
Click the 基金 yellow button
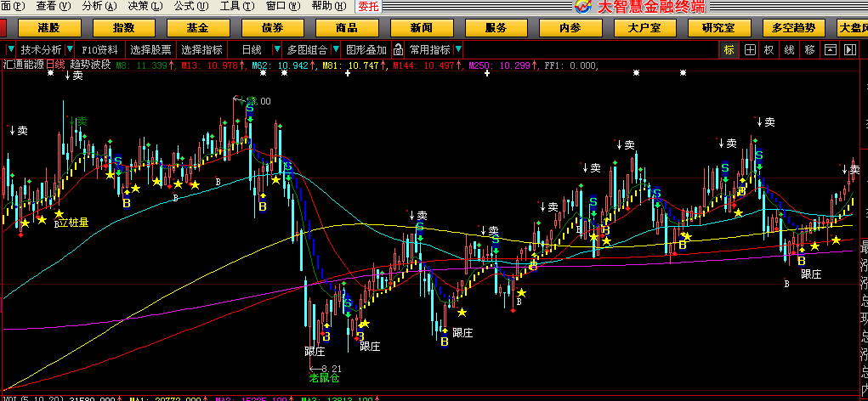point(197,28)
